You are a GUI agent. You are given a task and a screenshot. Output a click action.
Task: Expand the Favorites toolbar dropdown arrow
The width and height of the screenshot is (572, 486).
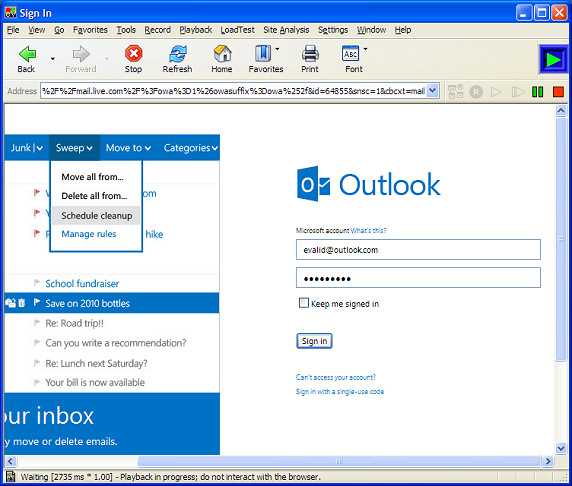tap(277, 49)
